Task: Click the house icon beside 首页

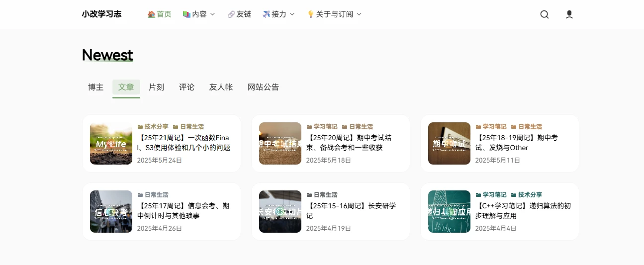Action: point(151,14)
